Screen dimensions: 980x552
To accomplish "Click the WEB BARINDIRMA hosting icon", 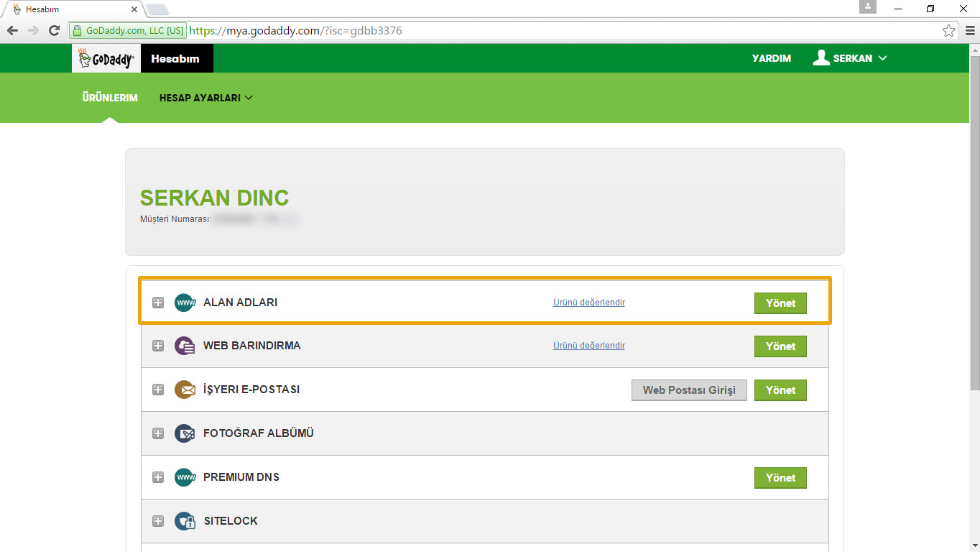I will [x=185, y=346].
